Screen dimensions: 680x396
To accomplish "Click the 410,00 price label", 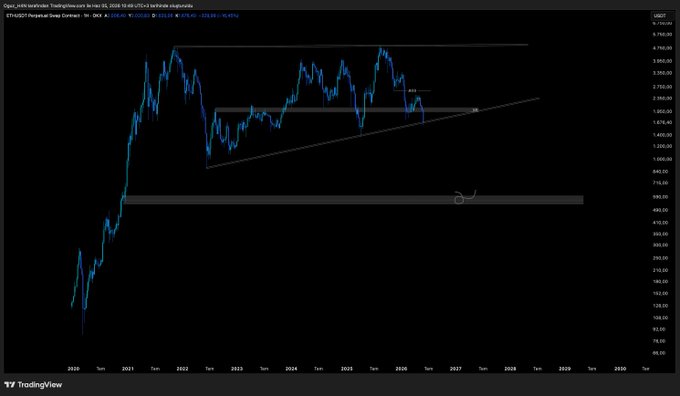I will click(659, 223).
